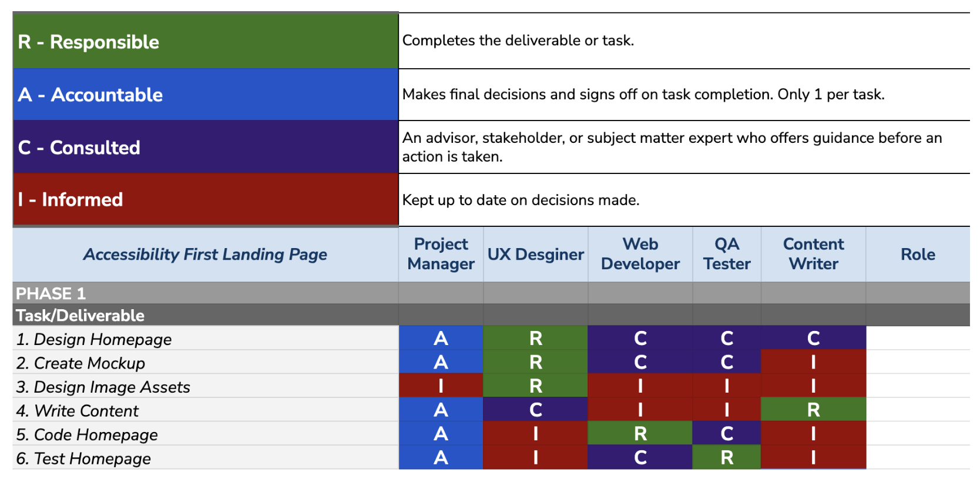Select the green R - Responsible legend cell
The width and height of the screenshot is (980, 482).
coord(206,41)
